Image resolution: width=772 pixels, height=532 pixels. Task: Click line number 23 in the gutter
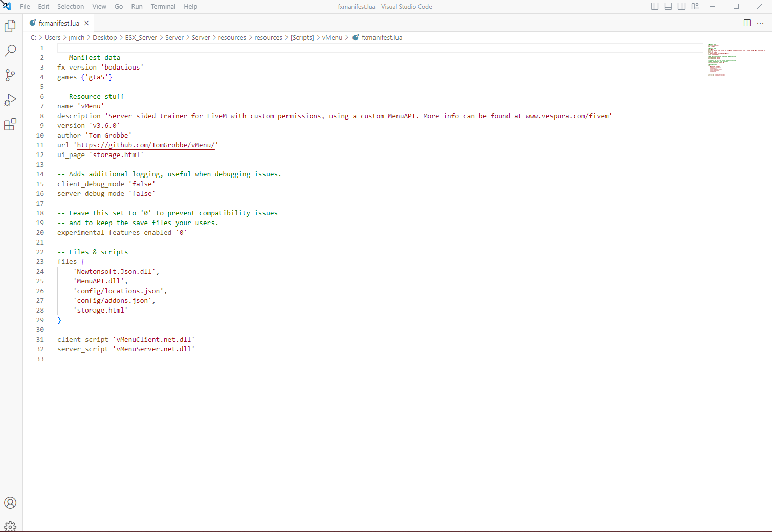(40, 262)
